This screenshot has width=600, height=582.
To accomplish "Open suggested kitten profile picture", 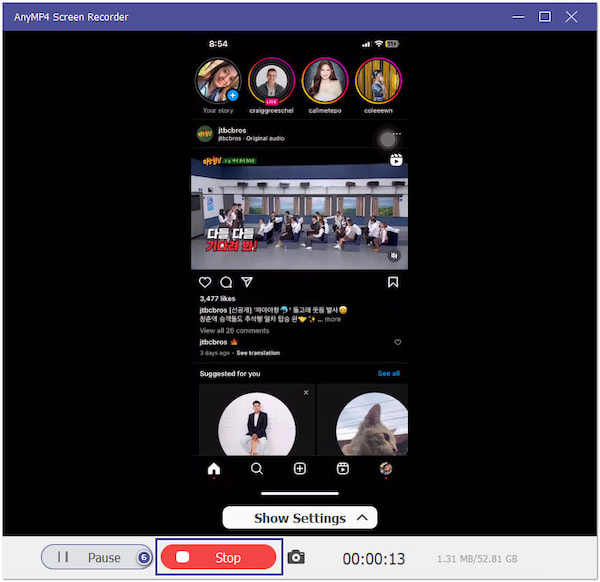I will (372, 424).
